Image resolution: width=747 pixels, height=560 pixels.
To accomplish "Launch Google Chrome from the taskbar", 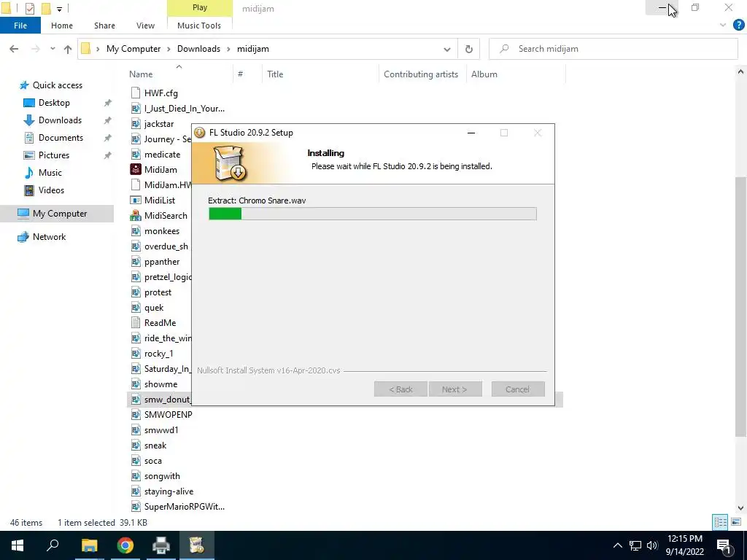I will point(125,545).
